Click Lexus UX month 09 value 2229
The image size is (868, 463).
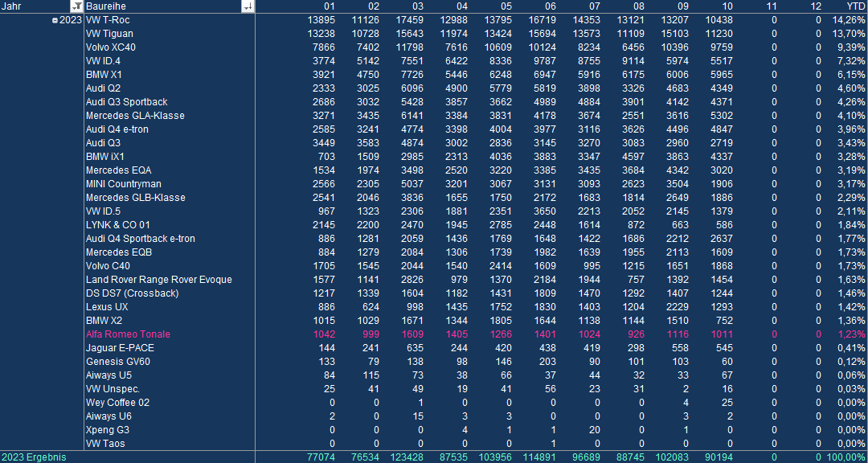(x=678, y=307)
